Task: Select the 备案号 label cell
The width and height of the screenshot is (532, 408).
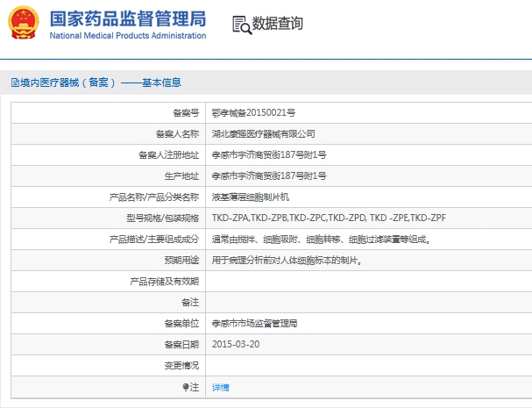Action: coord(186,113)
